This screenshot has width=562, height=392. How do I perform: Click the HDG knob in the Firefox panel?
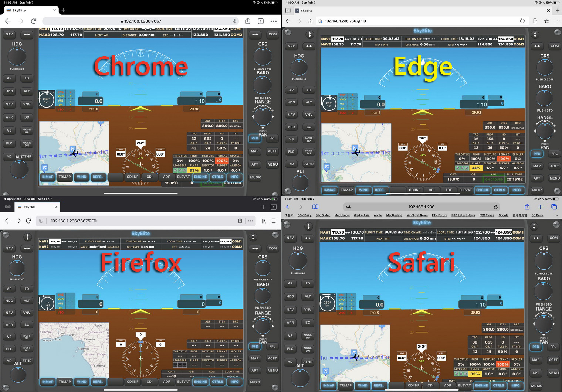(x=17, y=268)
